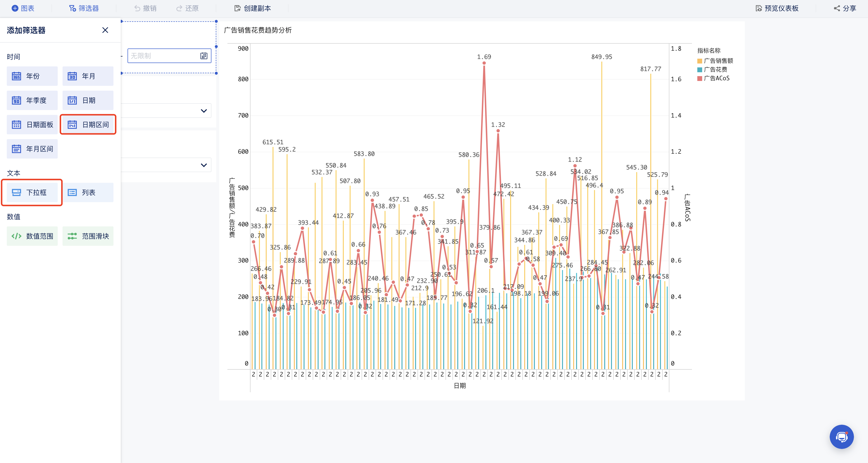Screen dimensions: 868x463
Task: Pick the 日期区间 filter
Action: click(88, 125)
